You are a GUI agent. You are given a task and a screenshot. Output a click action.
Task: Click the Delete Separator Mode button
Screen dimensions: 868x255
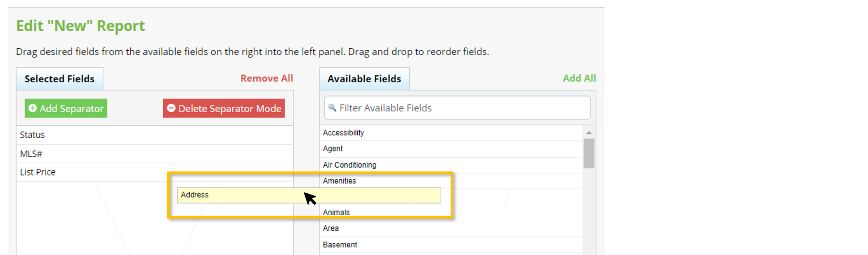(224, 108)
